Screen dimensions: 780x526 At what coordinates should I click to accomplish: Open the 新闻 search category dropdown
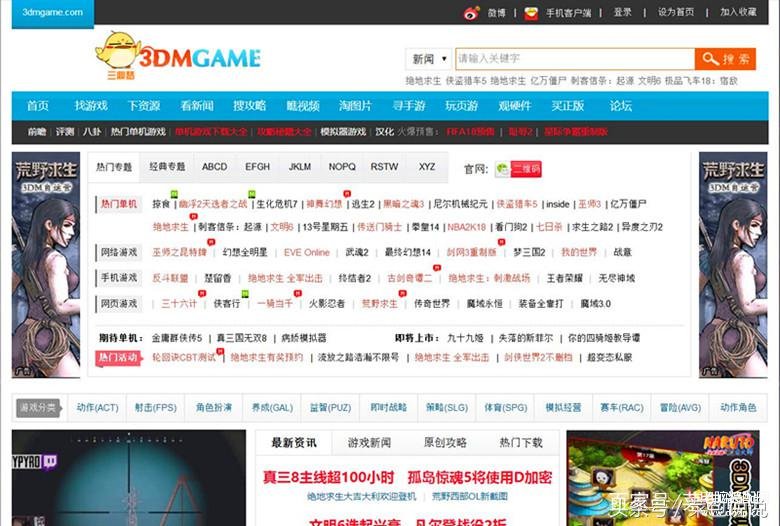[x=429, y=59]
